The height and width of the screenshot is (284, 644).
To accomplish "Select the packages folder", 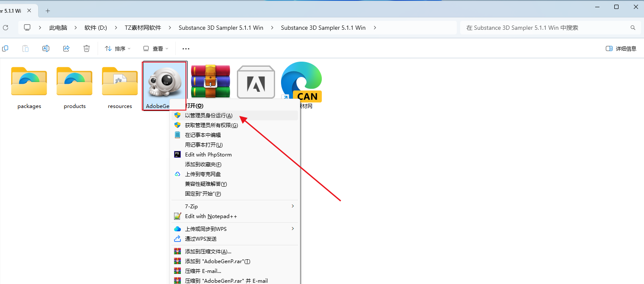I will pyautogui.click(x=29, y=81).
